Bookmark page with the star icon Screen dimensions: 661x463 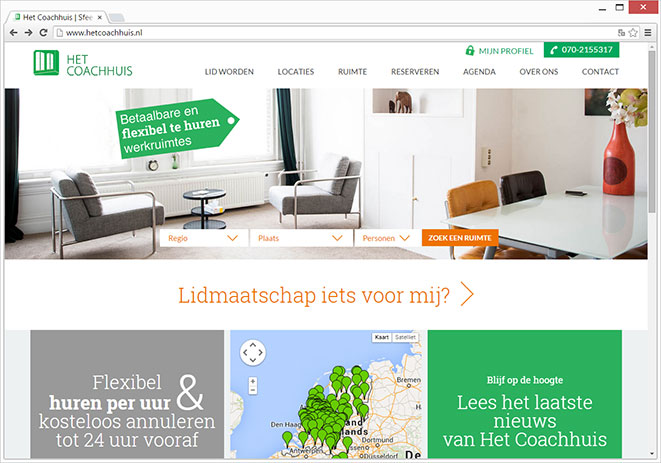click(x=633, y=32)
